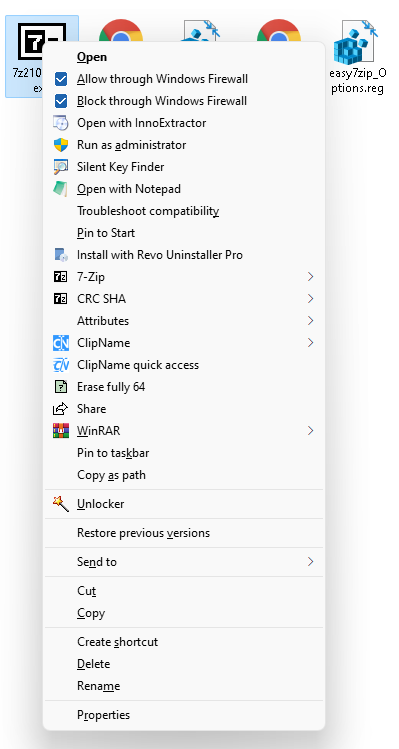Click the ClipName quick access icon
Image resolution: width=399 pixels, height=749 pixels.
(61, 365)
